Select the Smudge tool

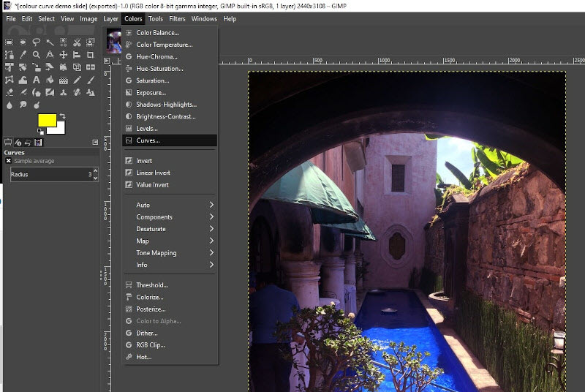(23, 105)
